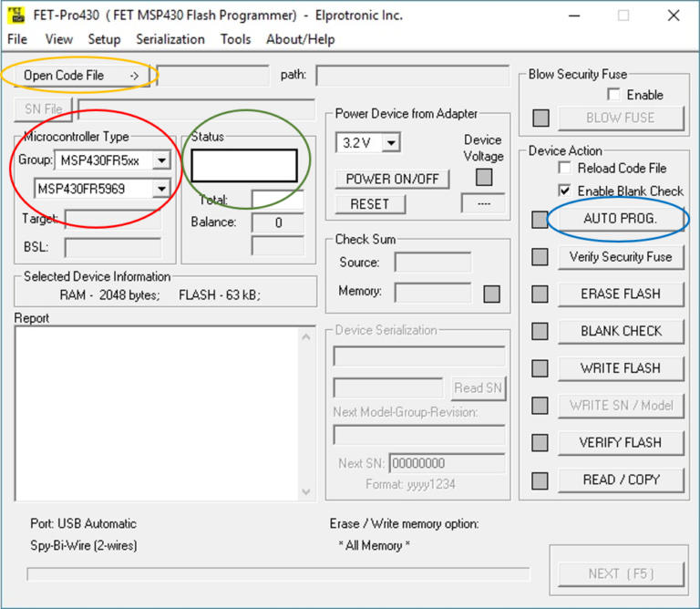Click the Status display box
This screenshot has height=609, width=700.
click(244, 166)
